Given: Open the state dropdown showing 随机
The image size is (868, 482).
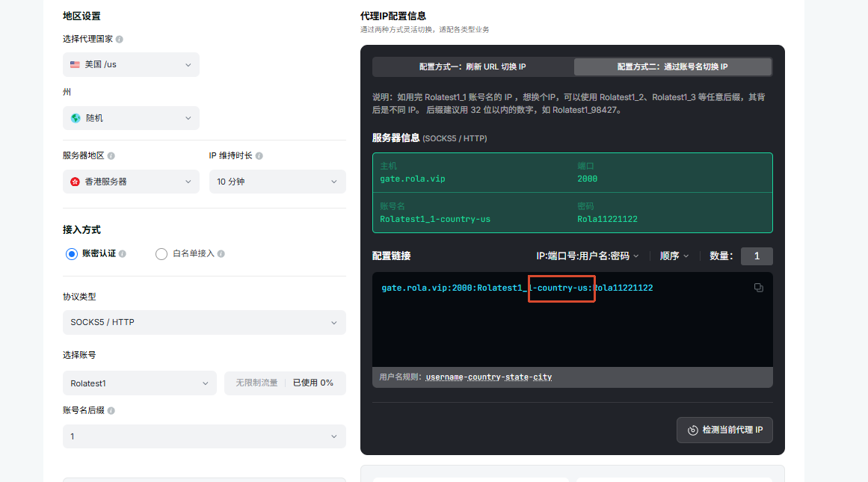Looking at the screenshot, I should (131, 118).
